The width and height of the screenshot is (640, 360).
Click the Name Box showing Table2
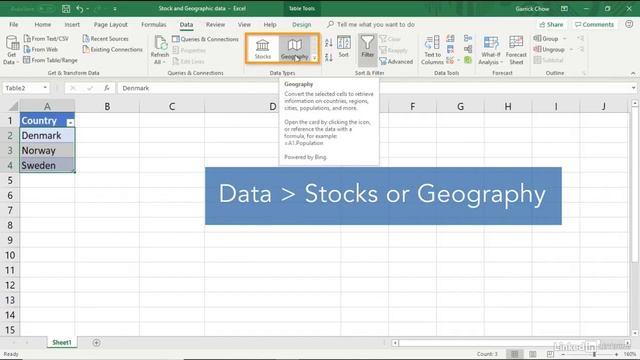click(25, 88)
